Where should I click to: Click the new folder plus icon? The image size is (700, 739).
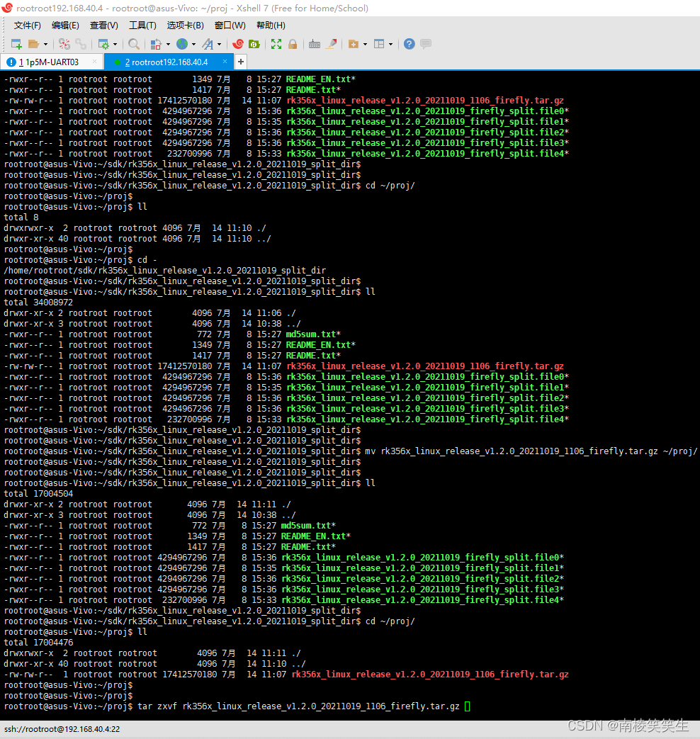(x=354, y=45)
